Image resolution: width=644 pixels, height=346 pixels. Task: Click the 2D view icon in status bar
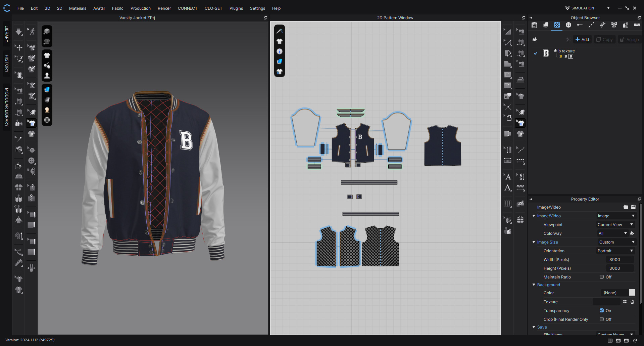point(626,341)
